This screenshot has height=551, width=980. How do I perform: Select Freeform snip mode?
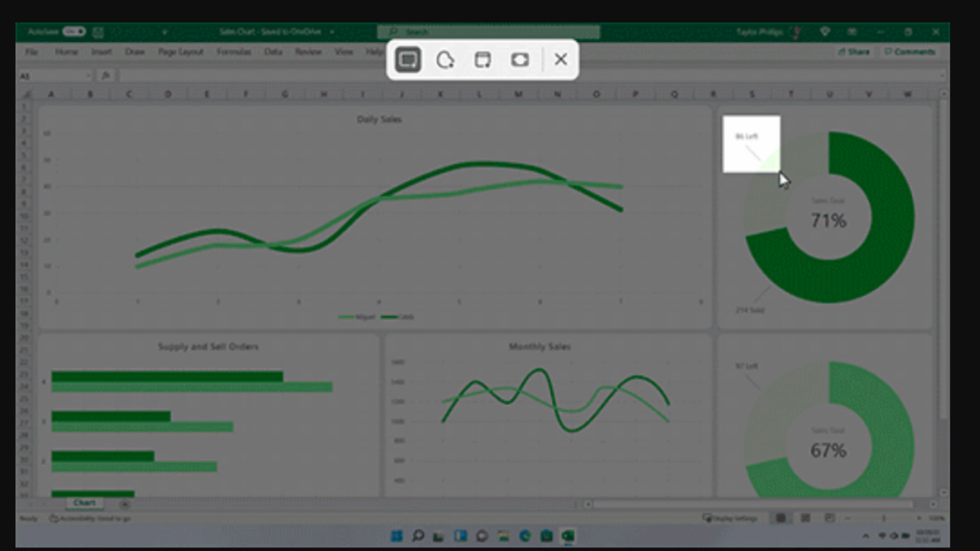[x=445, y=60]
